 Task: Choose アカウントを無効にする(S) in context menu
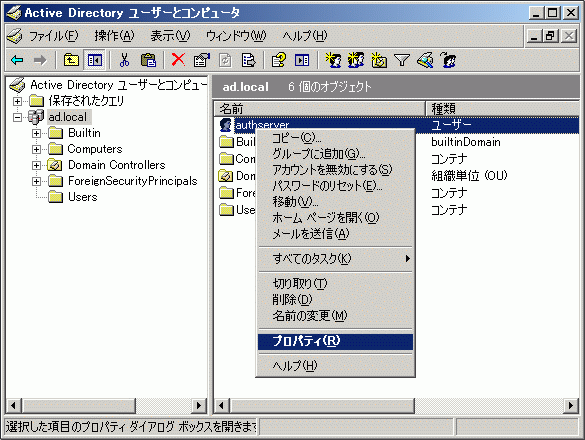(335, 170)
